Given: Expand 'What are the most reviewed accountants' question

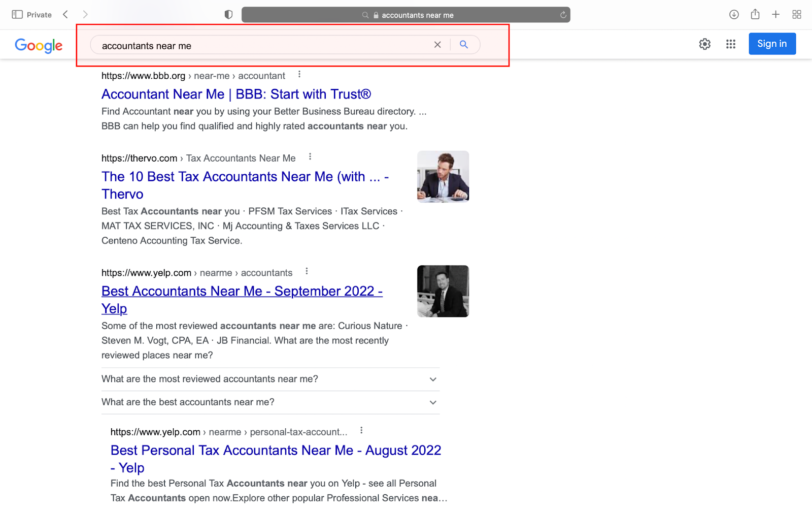Looking at the screenshot, I should click(270, 379).
